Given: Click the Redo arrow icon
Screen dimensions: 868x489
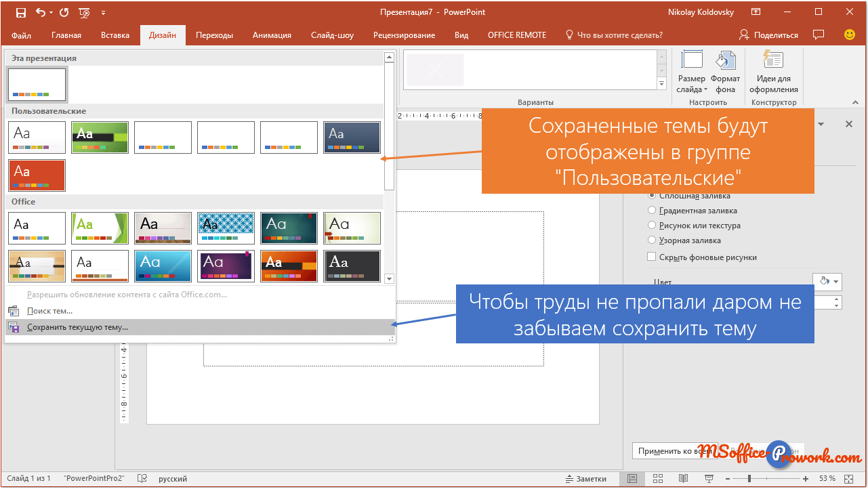Looking at the screenshot, I should [x=64, y=12].
